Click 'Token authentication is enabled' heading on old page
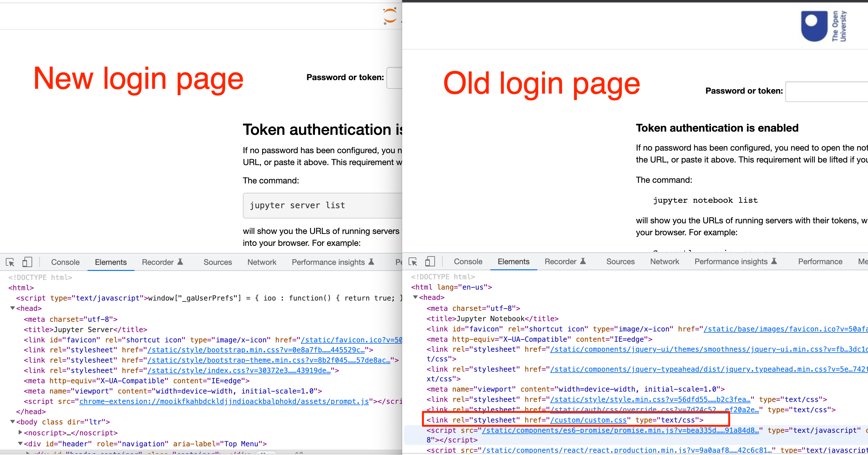The width and height of the screenshot is (868, 455). tap(717, 128)
